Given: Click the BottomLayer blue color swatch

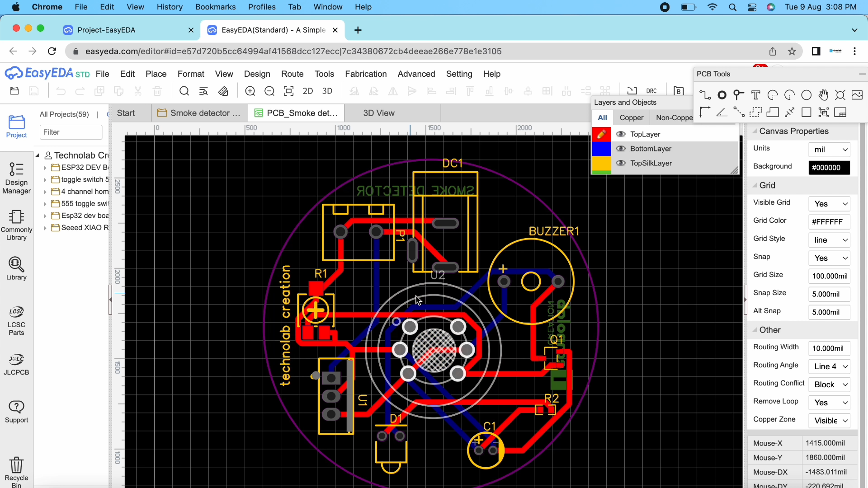Looking at the screenshot, I should click(601, 149).
